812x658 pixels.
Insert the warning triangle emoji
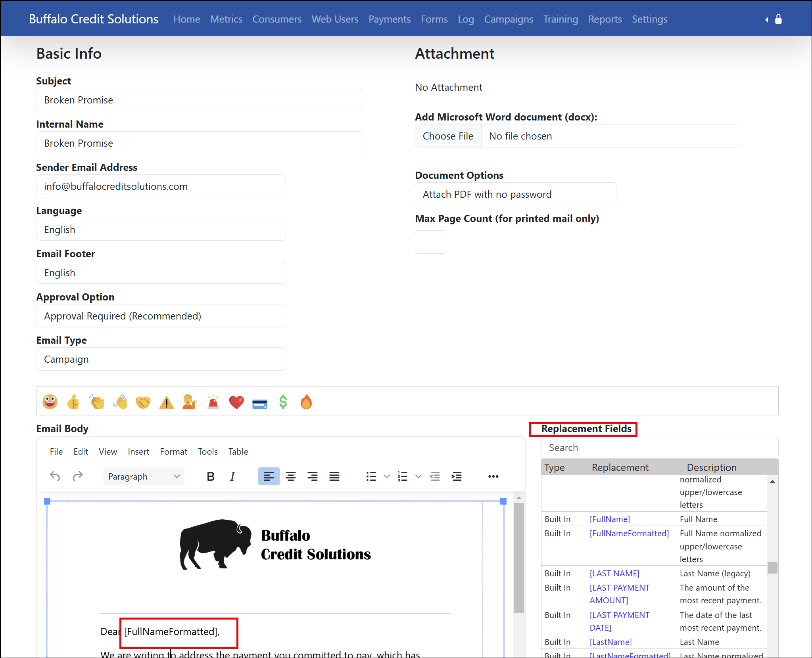point(167,403)
